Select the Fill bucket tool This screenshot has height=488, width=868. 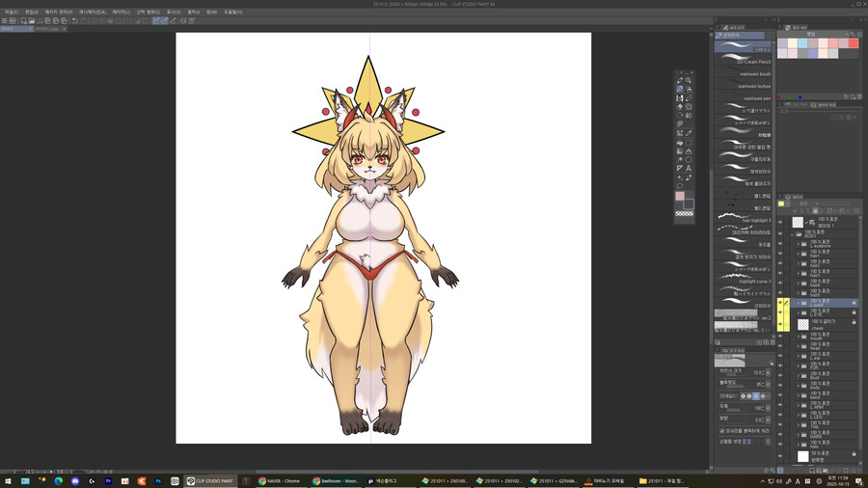pyautogui.click(x=679, y=142)
